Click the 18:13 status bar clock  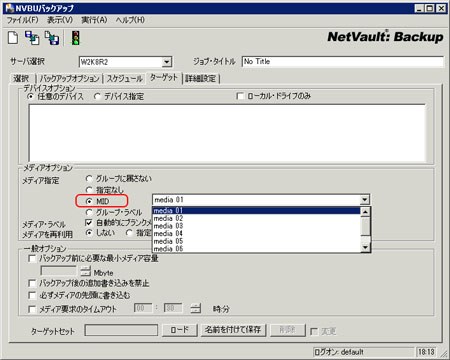426,352
